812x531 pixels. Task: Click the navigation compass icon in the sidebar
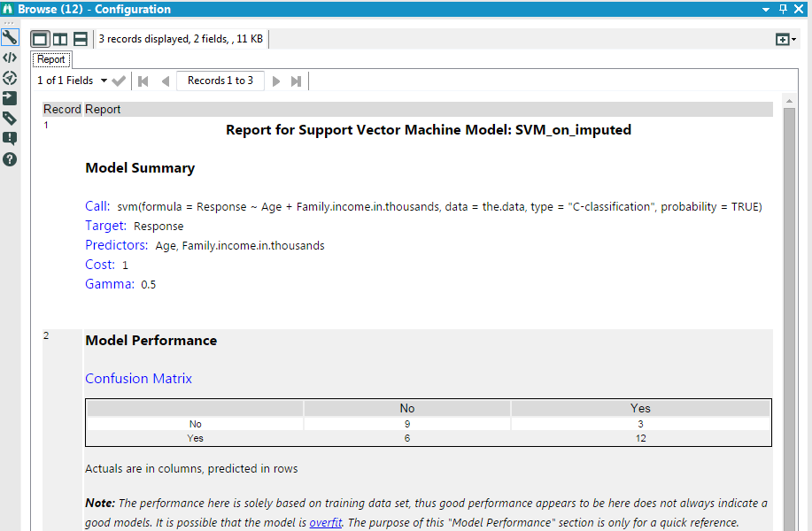10,78
